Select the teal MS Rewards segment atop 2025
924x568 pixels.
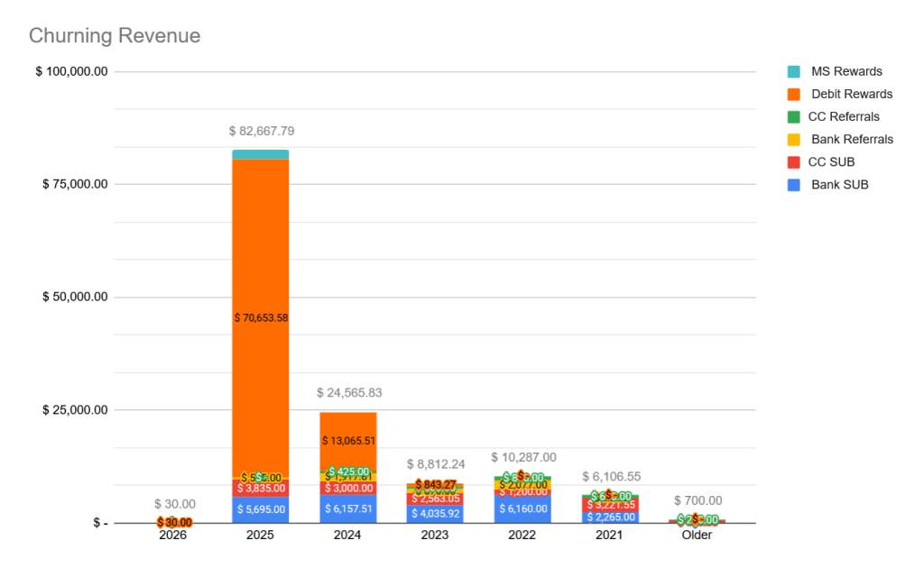261,154
